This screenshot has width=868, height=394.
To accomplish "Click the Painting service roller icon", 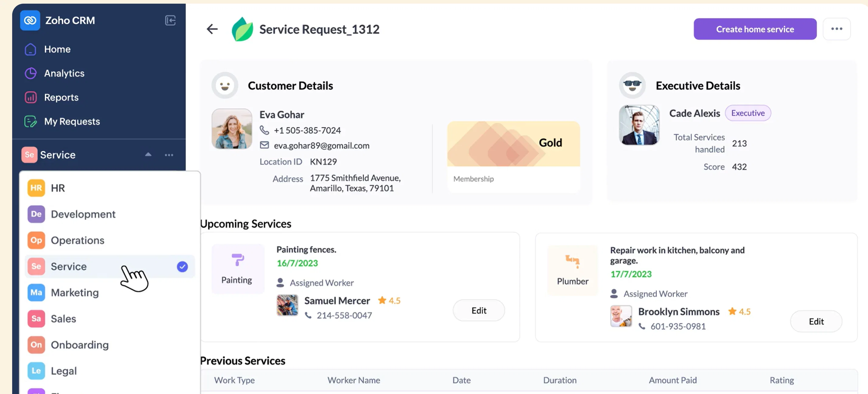I will pos(237,260).
